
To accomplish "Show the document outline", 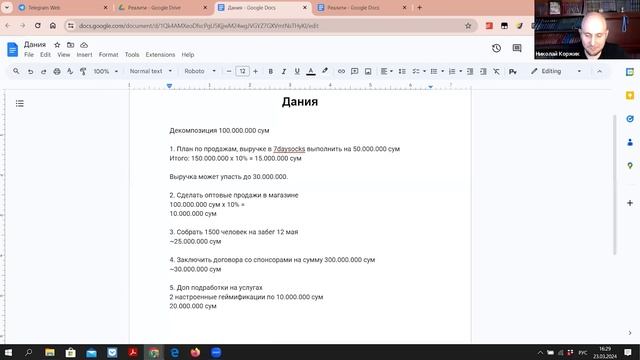I will [20, 104].
